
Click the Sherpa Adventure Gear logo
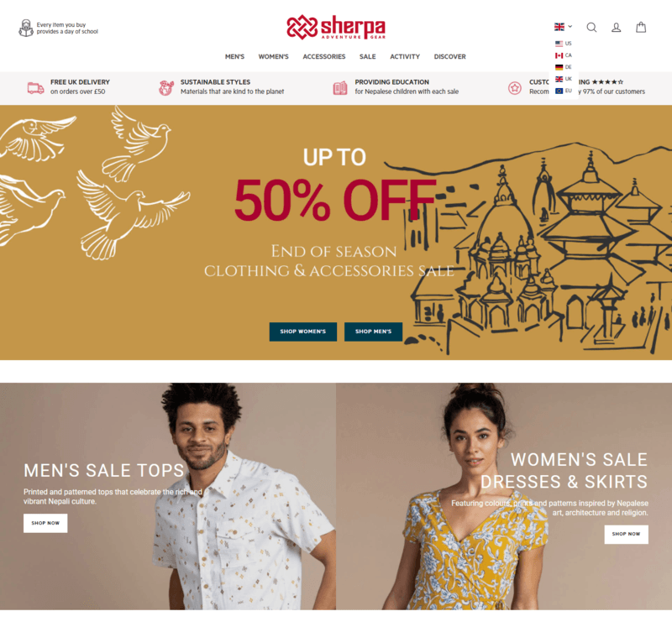(x=336, y=28)
